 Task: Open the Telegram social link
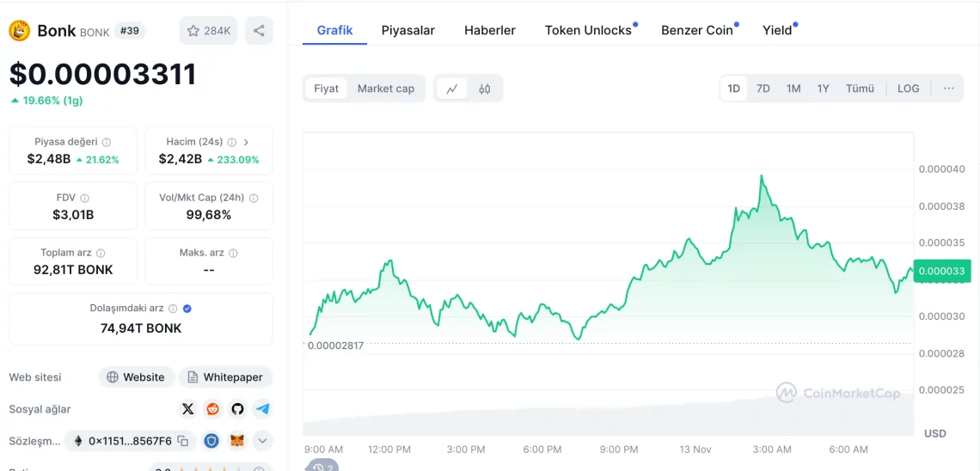[x=262, y=409]
